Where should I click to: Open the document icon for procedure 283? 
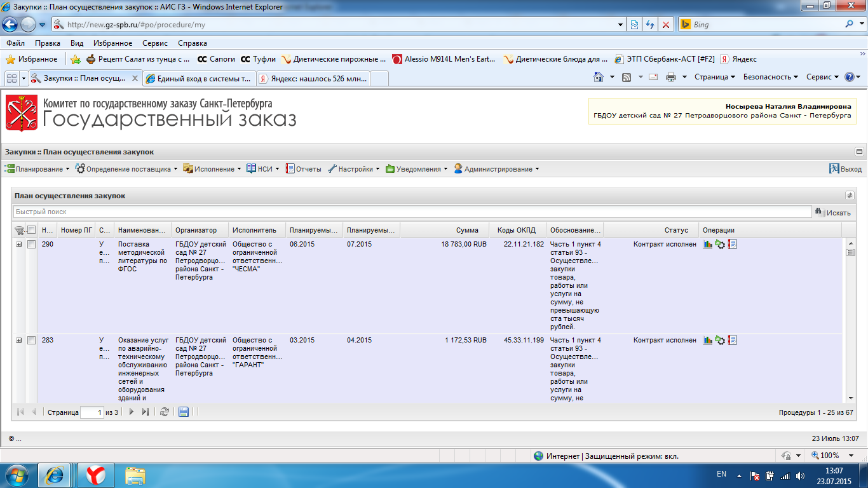(732, 340)
